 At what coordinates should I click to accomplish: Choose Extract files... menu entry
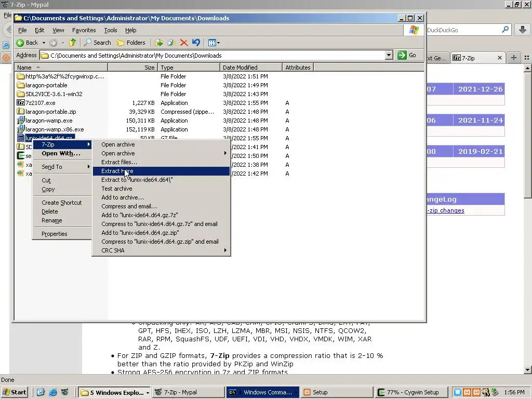[x=161, y=162]
